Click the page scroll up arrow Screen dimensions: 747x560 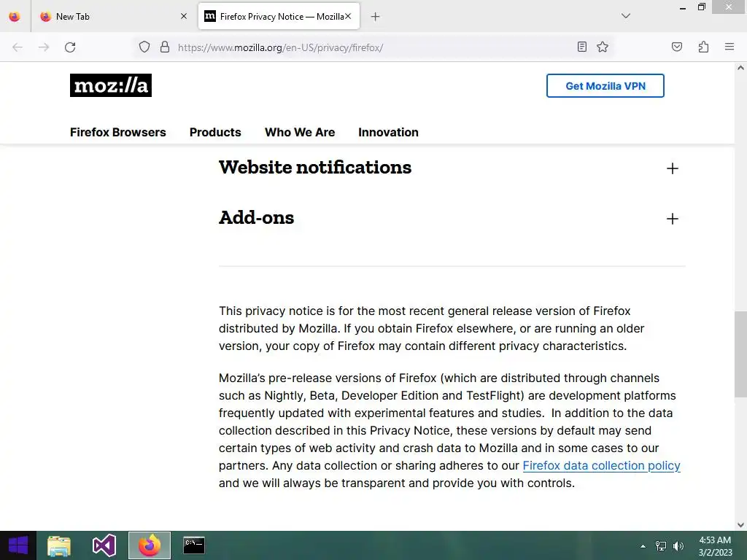pos(740,68)
